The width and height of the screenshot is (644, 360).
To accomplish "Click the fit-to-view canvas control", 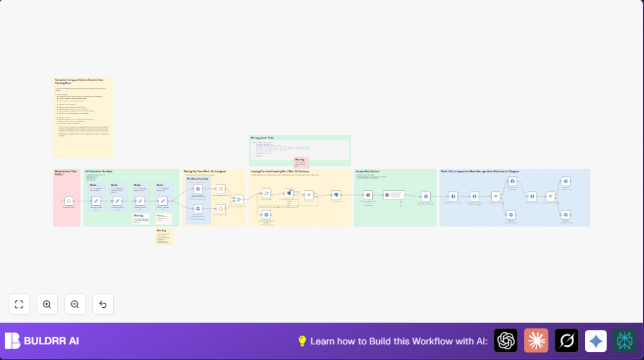I will click(x=19, y=305).
